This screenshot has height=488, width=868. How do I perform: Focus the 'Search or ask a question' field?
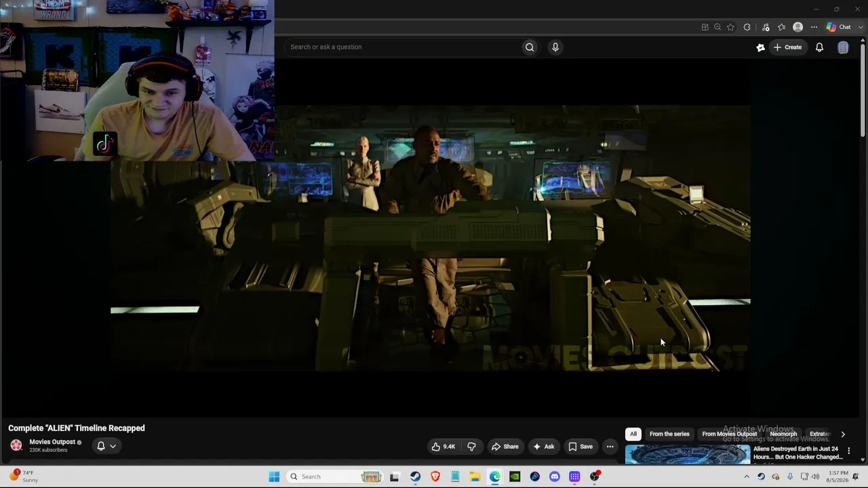403,47
